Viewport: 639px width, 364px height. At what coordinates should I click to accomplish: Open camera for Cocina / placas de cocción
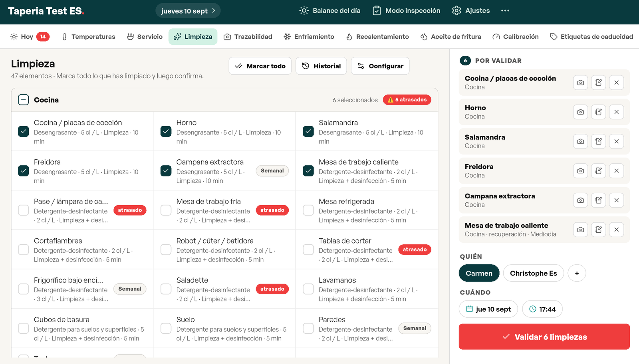(581, 83)
